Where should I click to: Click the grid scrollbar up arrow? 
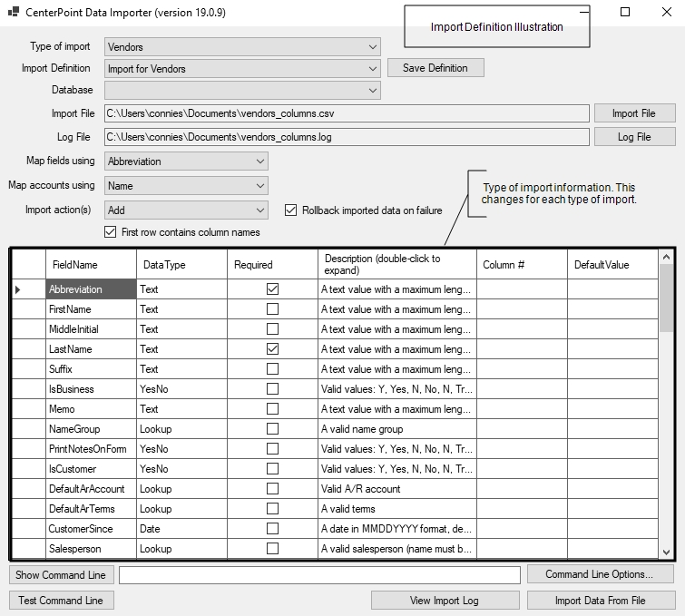coord(667,257)
